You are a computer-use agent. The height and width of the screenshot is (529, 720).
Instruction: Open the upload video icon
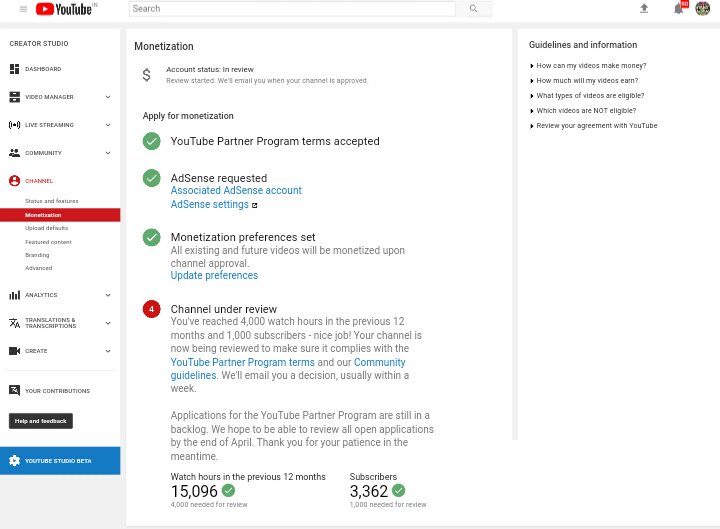tap(644, 8)
